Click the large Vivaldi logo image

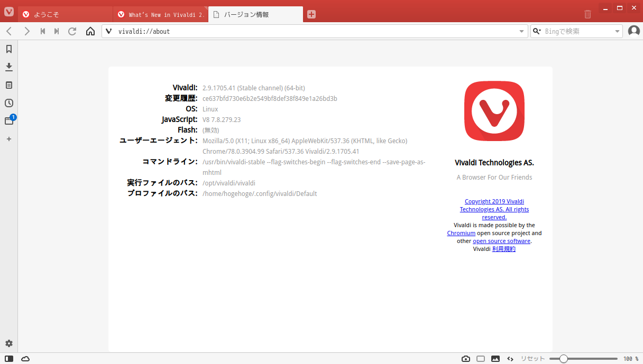[x=494, y=111]
